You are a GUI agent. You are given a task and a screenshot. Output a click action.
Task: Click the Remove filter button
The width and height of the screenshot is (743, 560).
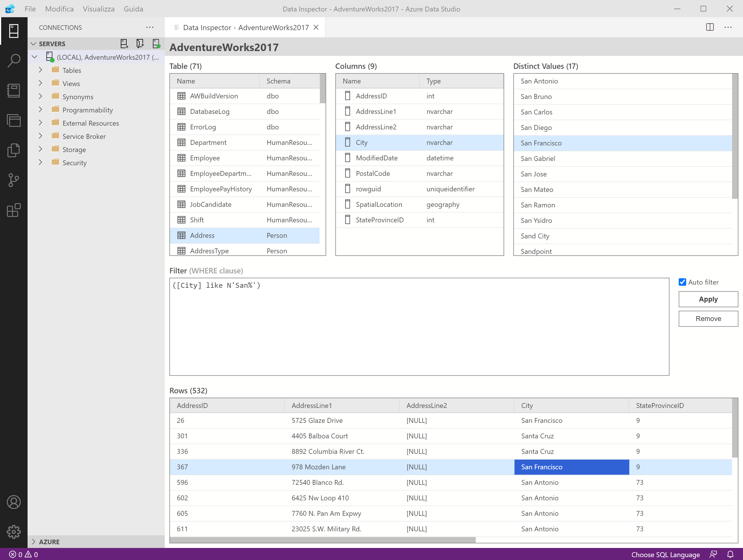click(x=708, y=319)
